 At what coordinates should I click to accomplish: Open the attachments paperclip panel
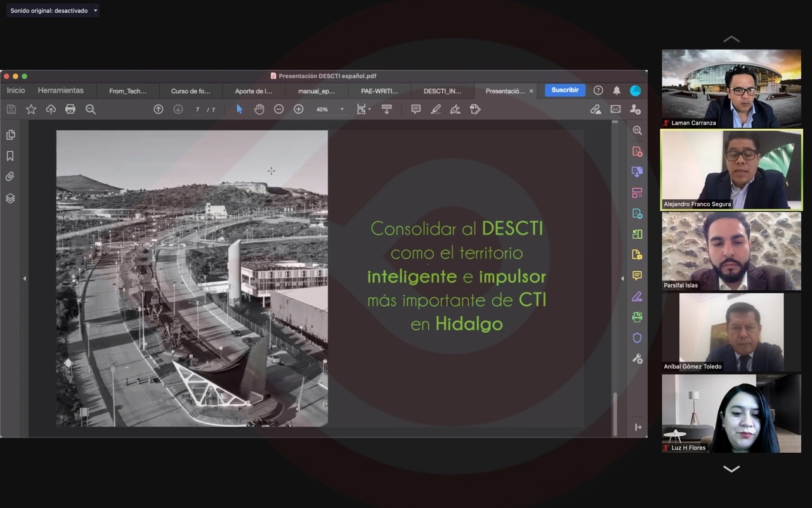click(x=10, y=177)
